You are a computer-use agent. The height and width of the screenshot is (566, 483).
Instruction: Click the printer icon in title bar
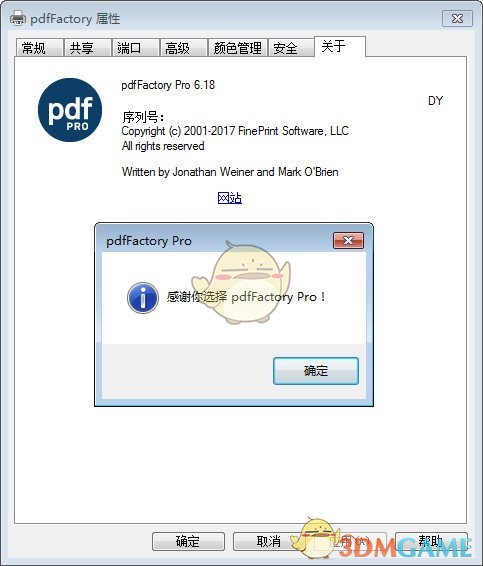(18, 18)
